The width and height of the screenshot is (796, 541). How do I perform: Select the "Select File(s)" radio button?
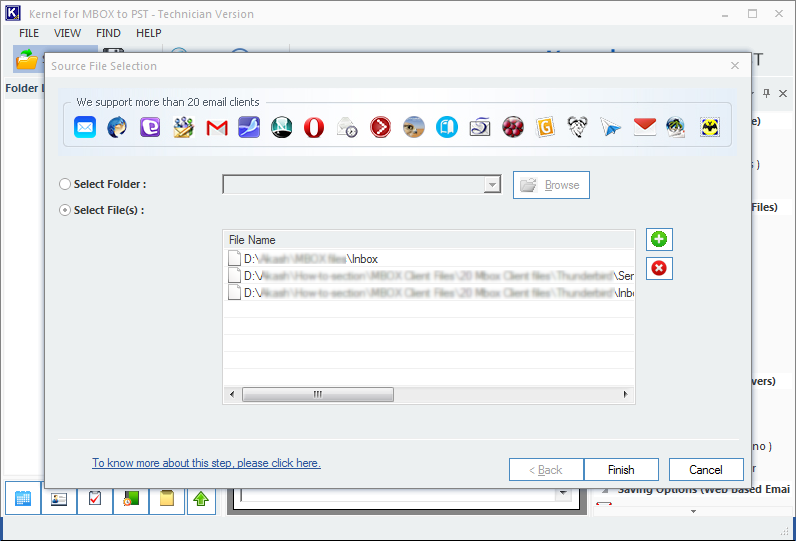pyautogui.click(x=65, y=210)
